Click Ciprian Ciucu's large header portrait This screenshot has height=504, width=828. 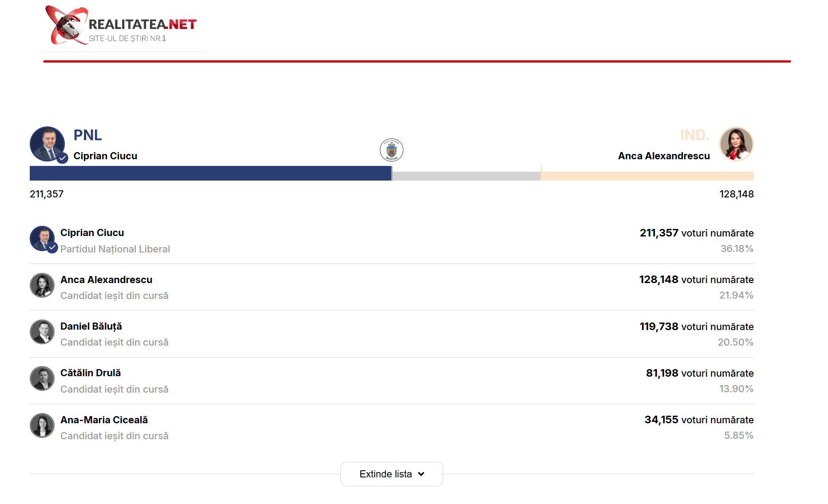[47, 144]
